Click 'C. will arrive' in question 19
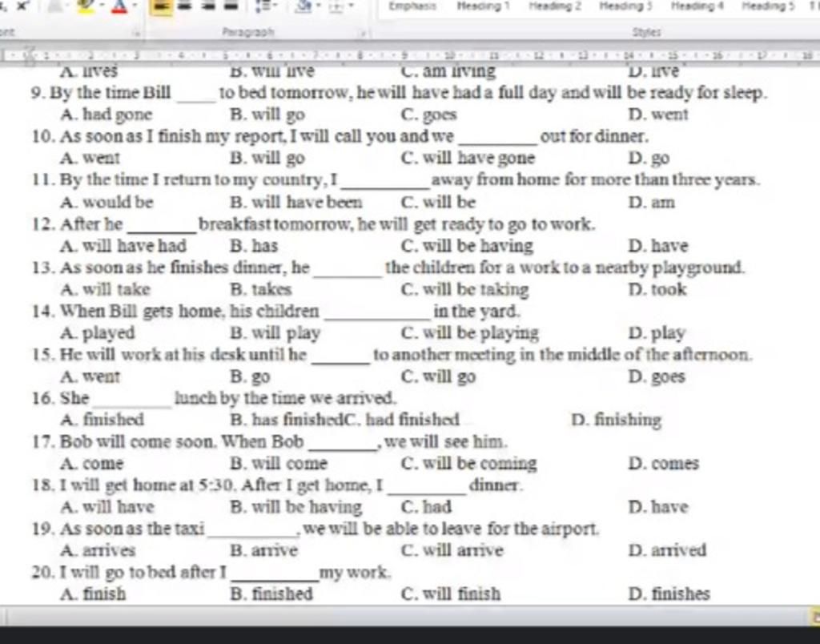 [x=452, y=550]
